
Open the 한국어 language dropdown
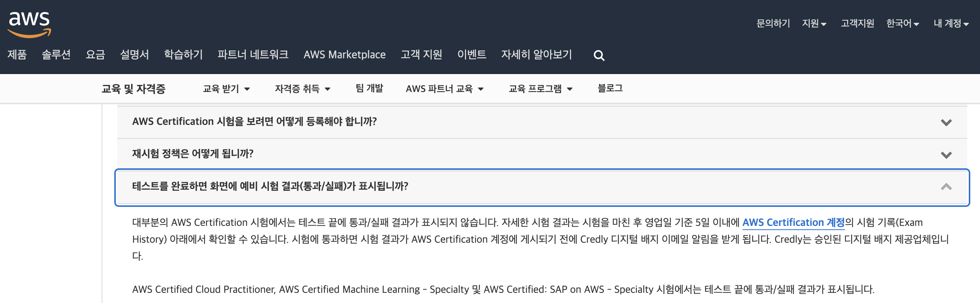[x=902, y=23]
